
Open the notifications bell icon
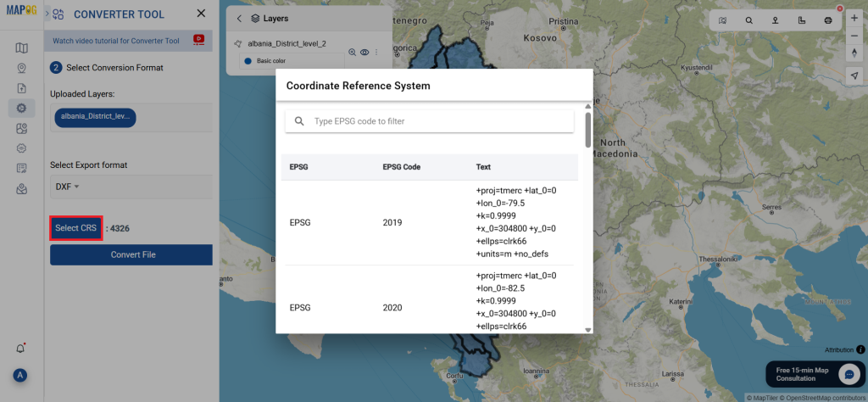tap(20, 349)
